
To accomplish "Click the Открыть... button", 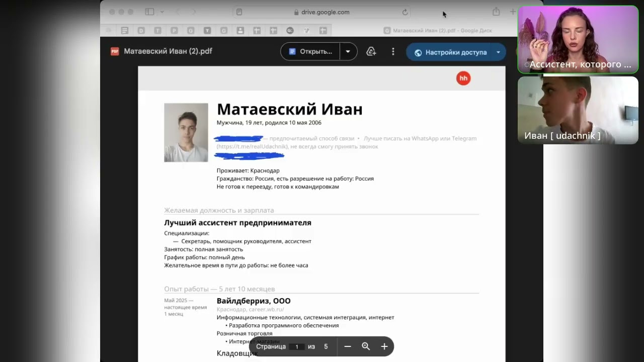I will click(x=310, y=51).
